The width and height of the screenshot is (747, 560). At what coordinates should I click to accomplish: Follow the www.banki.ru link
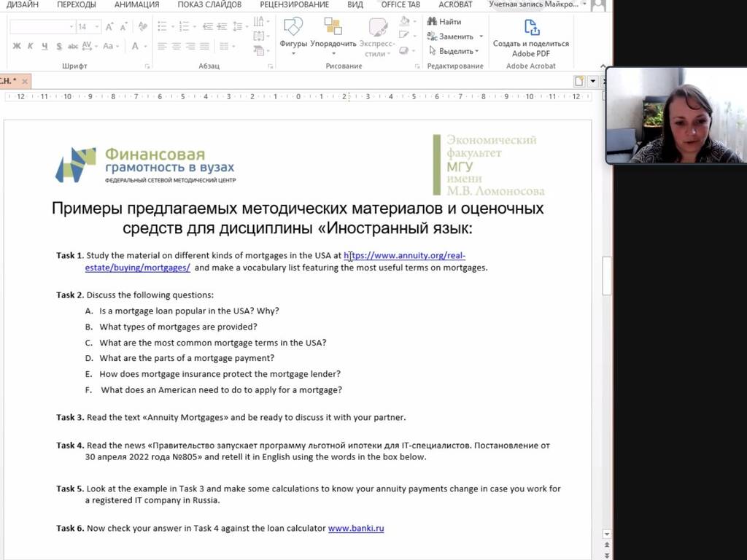[356, 528]
